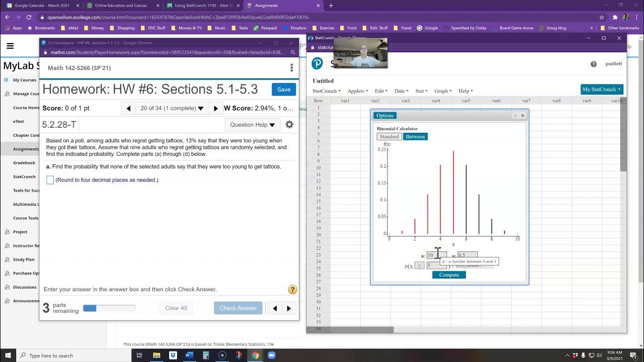The height and width of the screenshot is (362, 644).
Task: Click Check Answer button
Action: pyautogui.click(x=238, y=308)
